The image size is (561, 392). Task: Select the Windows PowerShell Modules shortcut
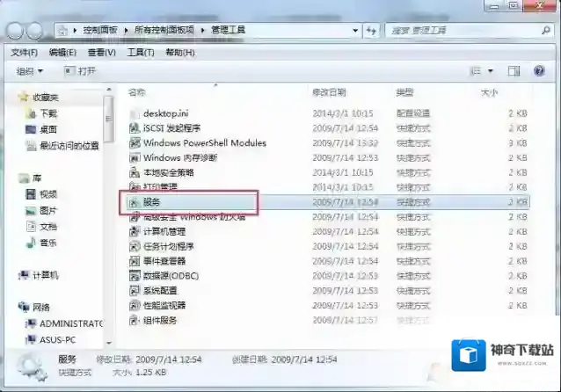(x=204, y=142)
